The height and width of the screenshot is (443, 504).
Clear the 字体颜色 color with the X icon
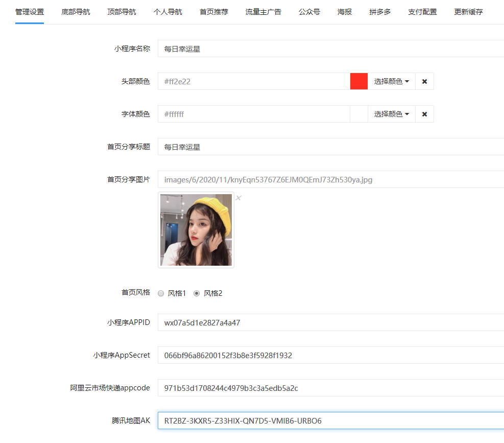point(424,114)
